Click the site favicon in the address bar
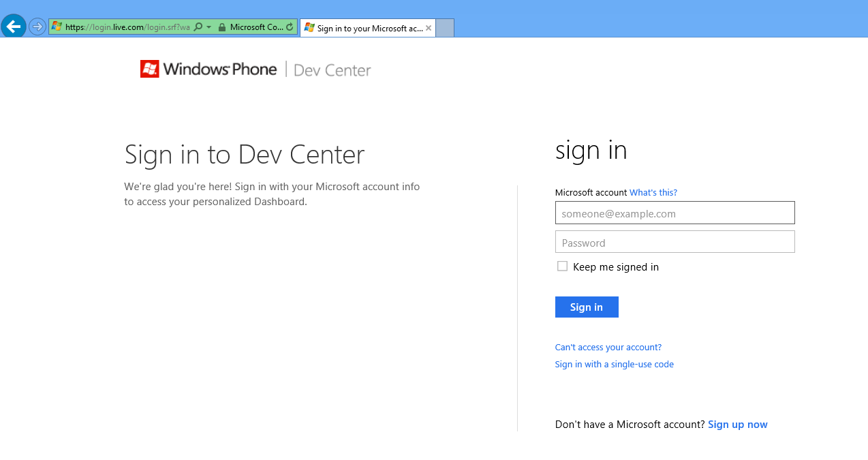Image resolution: width=868 pixels, height=460 pixels. (x=57, y=27)
